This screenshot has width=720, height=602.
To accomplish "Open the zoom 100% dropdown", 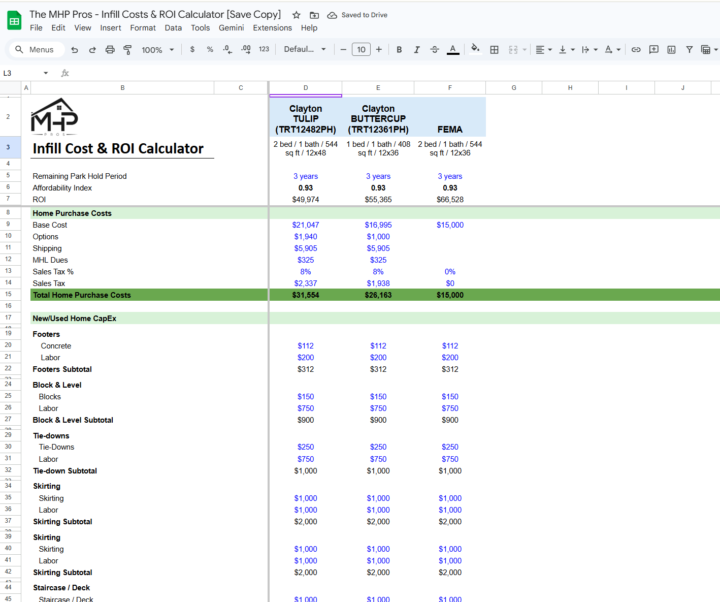I will pos(158,50).
